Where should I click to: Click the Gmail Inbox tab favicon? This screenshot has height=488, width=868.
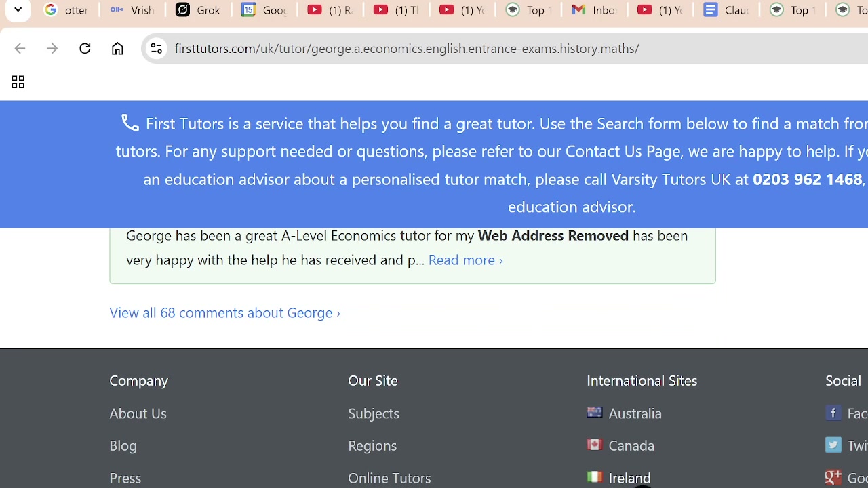(x=578, y=10)
